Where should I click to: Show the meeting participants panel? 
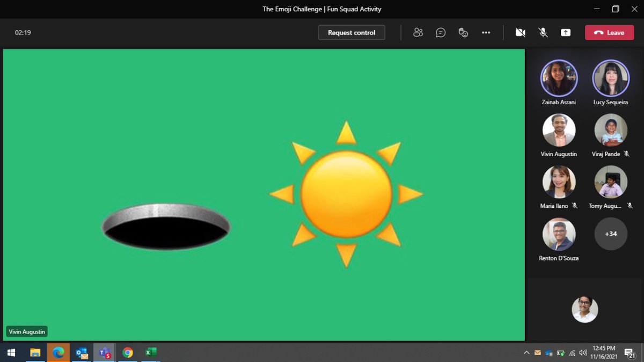(418, 33)
